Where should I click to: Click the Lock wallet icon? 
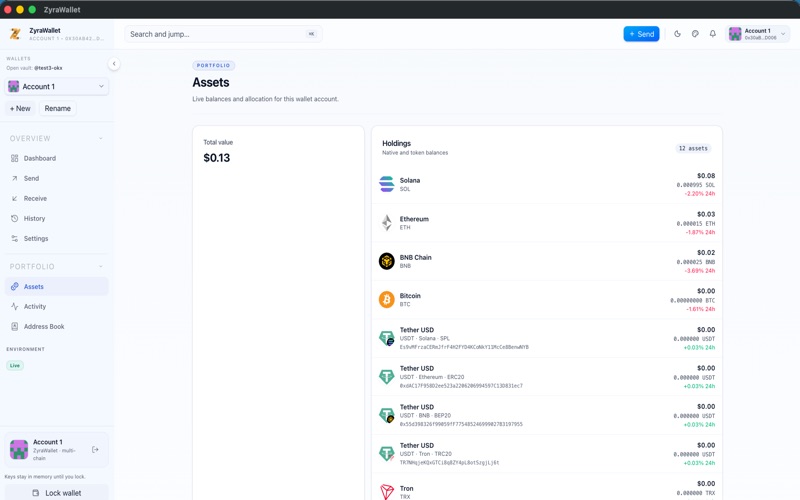coord(35,493)
